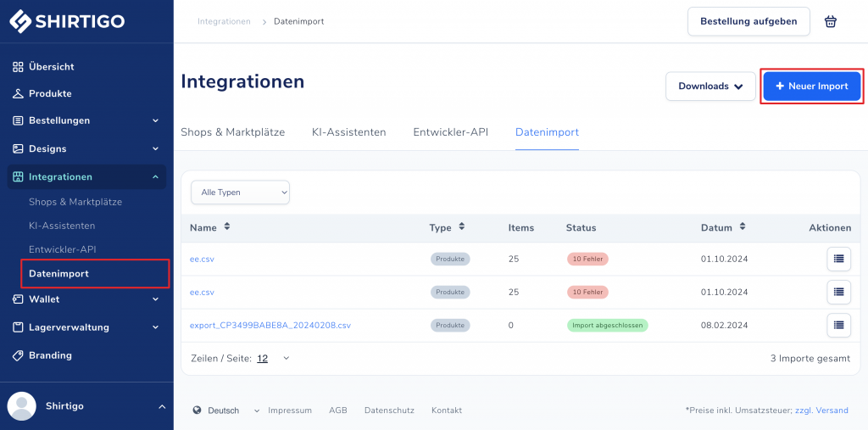This screenshot has height=430, width=868.
Task: Expand the Wallet sidebar chevron
Action: (156, 299)
